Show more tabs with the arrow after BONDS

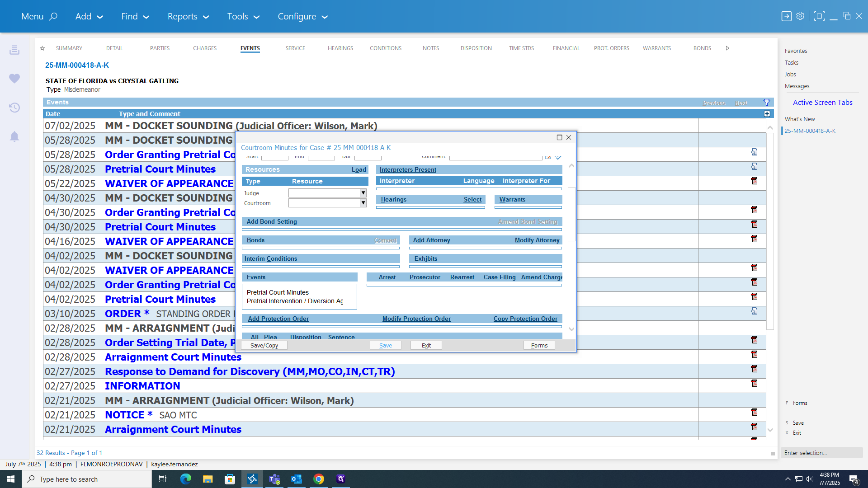point(727,48)
